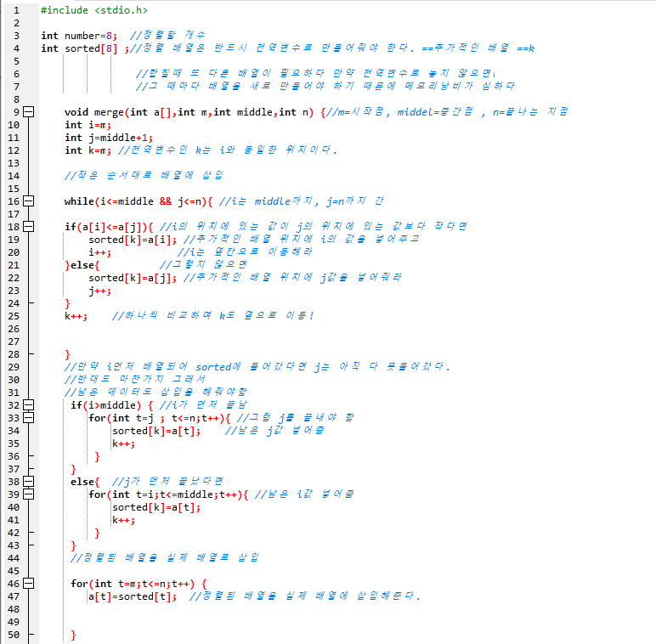Click the comment on line 14
This screenshot has height=644, width=656.
144,175
